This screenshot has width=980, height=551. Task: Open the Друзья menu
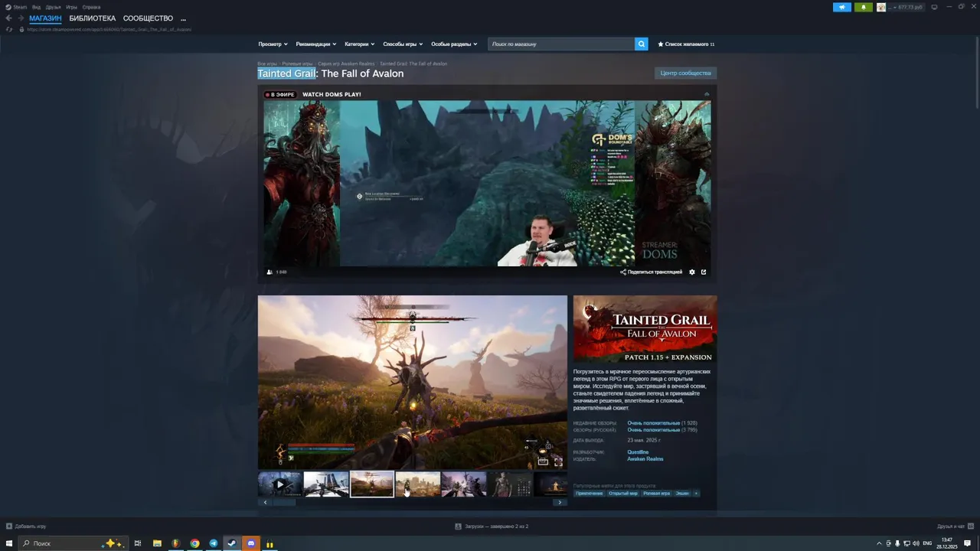tap(53, 7)
